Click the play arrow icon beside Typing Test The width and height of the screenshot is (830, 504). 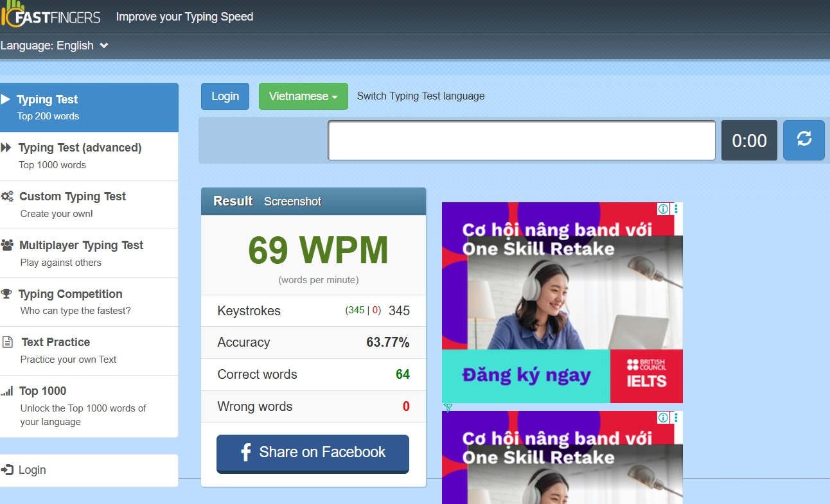click(x=6, y=99)
